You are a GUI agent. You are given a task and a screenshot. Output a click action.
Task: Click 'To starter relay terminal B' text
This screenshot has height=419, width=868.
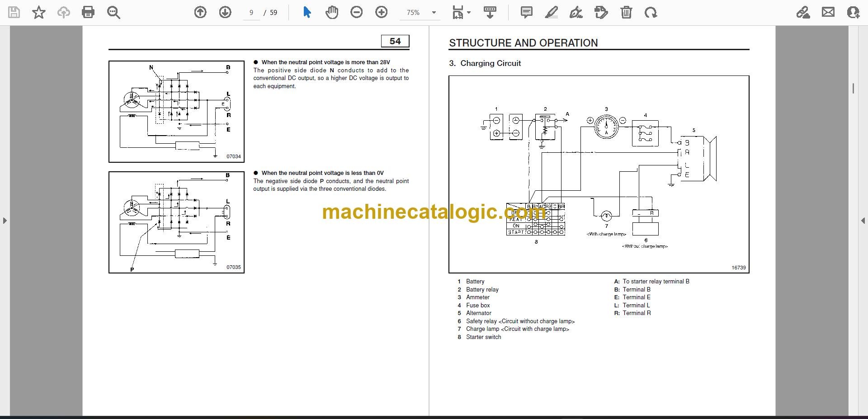(x=656, y=282)
